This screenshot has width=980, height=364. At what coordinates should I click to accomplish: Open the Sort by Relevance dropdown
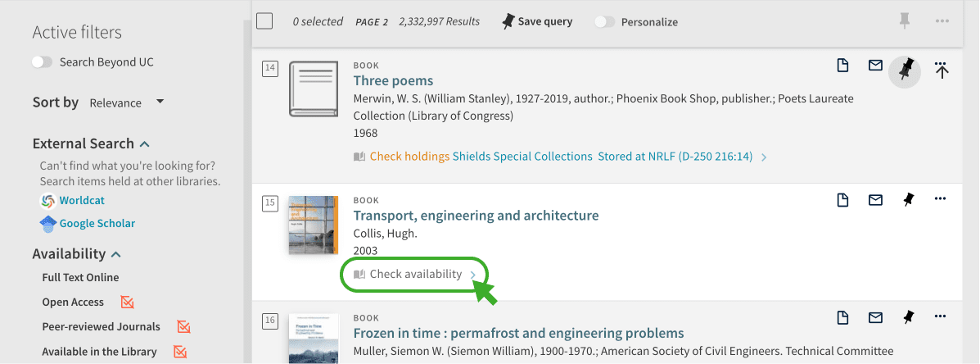[126, 102]
